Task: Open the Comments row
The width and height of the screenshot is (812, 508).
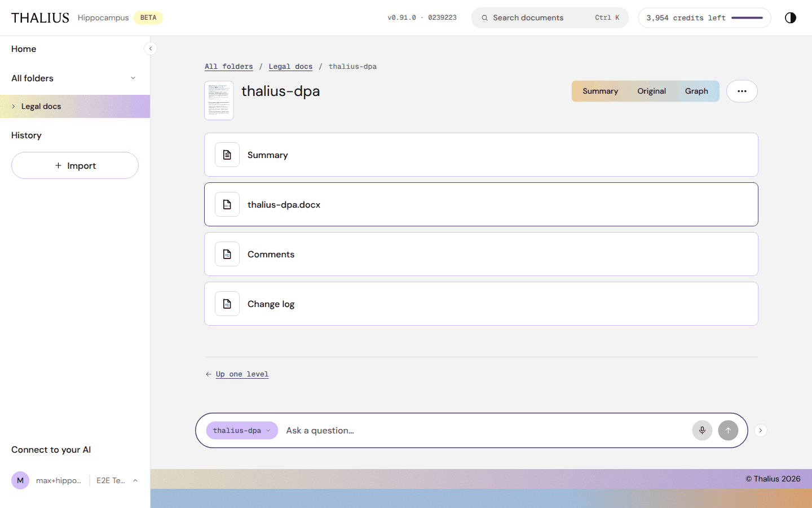Action: pyautogui.click(x=481, y=254)
